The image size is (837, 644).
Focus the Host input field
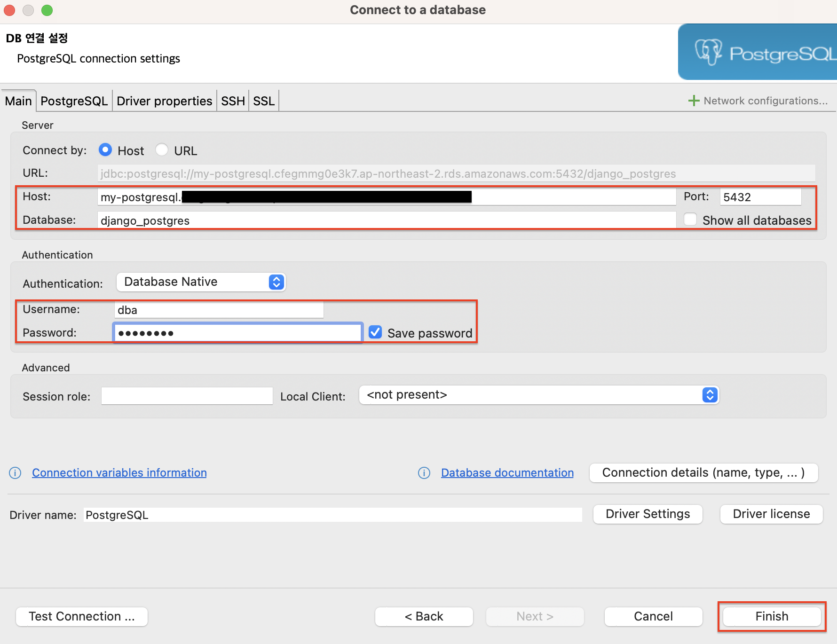coord(387,197)
